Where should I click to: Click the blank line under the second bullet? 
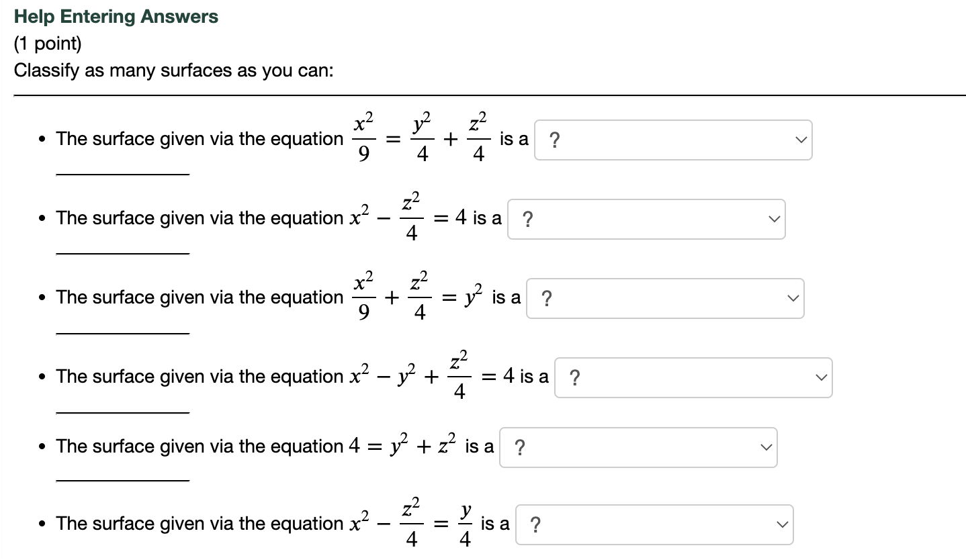click(122, 253)
